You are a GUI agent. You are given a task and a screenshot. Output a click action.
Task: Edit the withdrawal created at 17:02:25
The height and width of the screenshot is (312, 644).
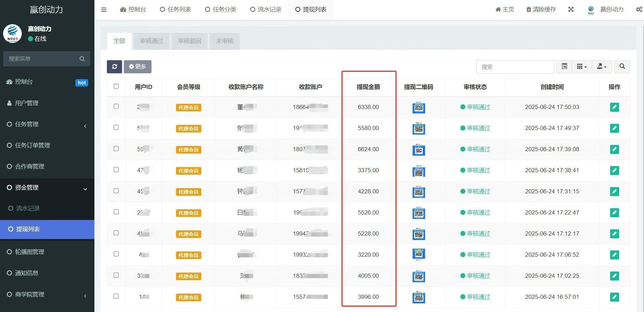615,276
